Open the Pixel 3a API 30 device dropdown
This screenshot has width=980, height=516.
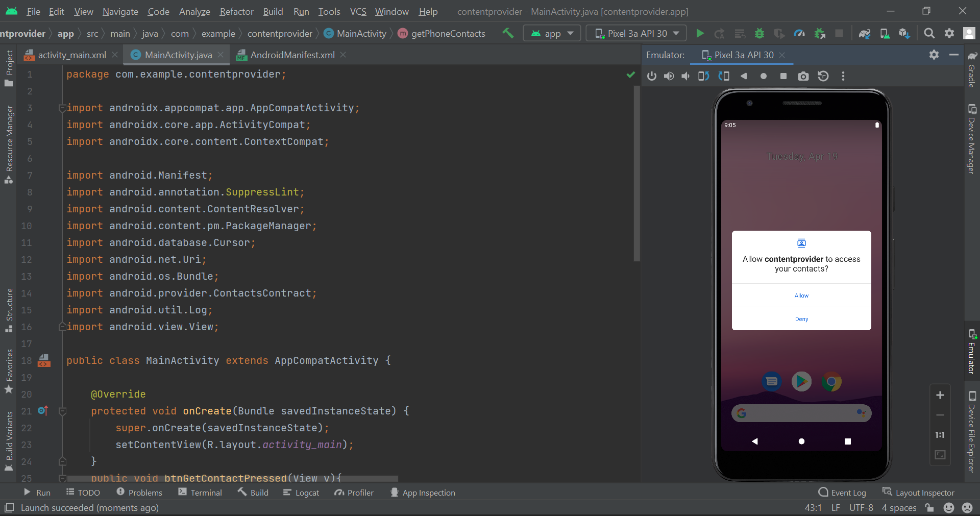click(x=635, y=33)
